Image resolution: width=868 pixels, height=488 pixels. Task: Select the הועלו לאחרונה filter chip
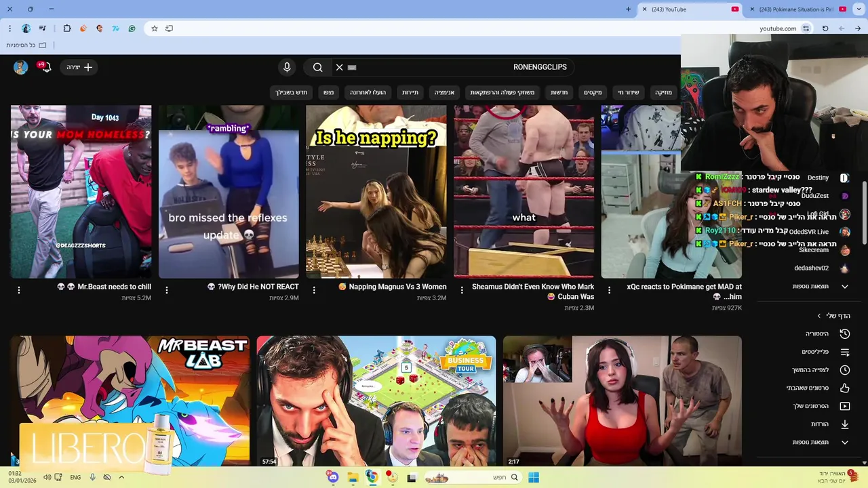coord(368,92)
